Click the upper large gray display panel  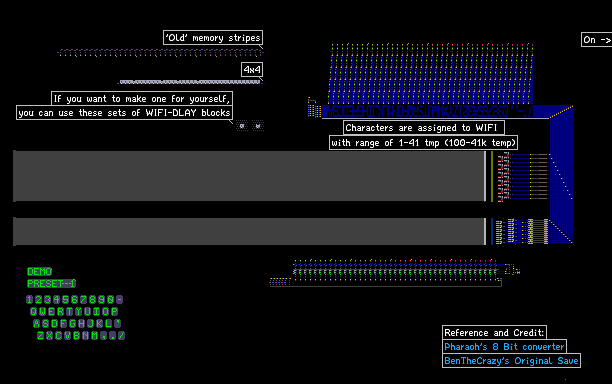(249, 176)
